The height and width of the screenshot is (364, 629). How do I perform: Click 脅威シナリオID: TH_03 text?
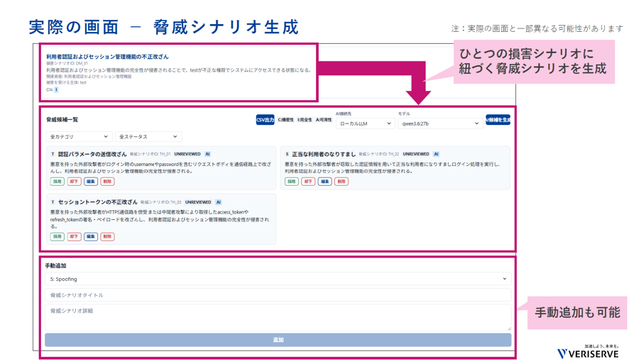click(161, 202)
